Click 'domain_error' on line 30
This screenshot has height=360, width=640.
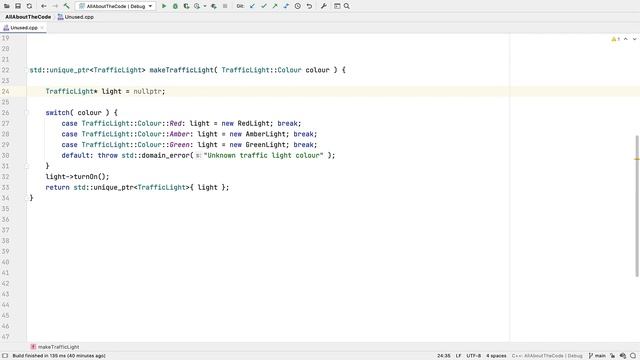[x=165, y=156]
